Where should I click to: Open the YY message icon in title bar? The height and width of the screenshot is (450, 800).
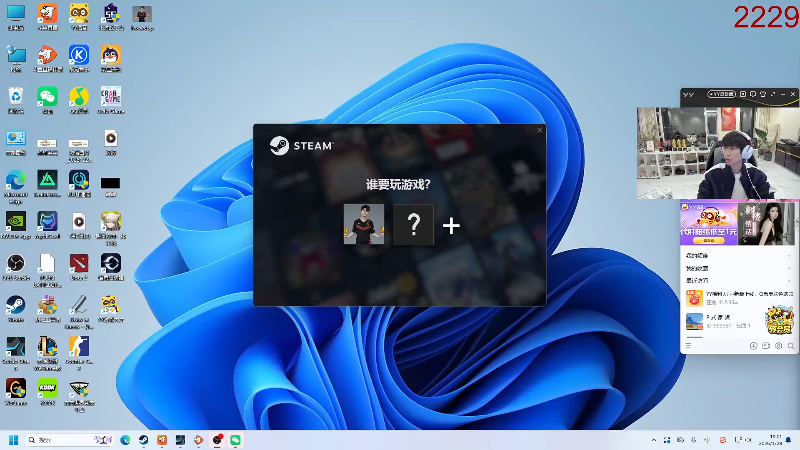coord(753,94)
